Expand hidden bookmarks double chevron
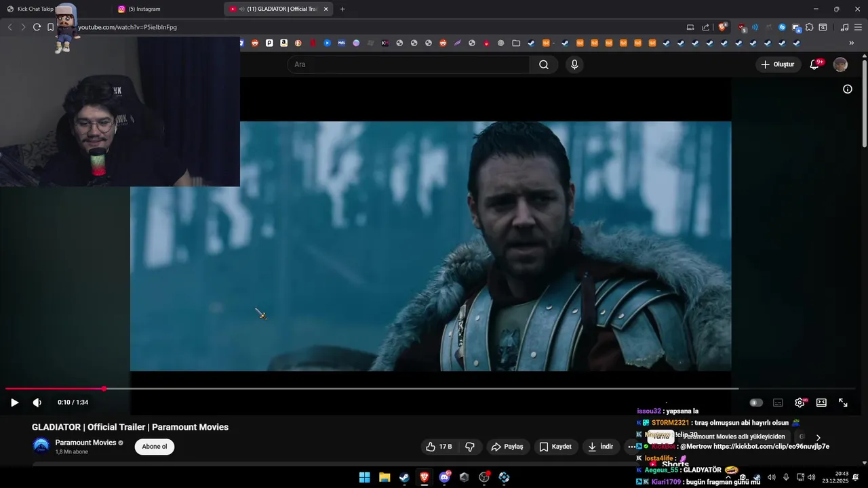This screenshot has width=868, height=488. click(x=852, y=43)
